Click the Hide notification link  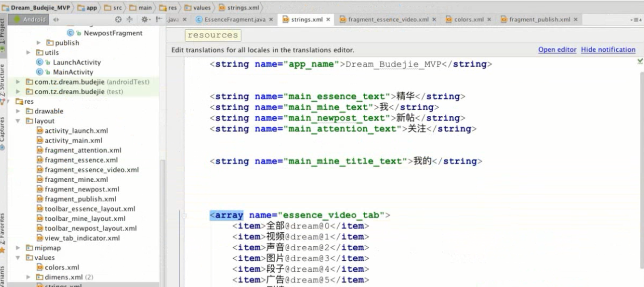tap(608, 50)
